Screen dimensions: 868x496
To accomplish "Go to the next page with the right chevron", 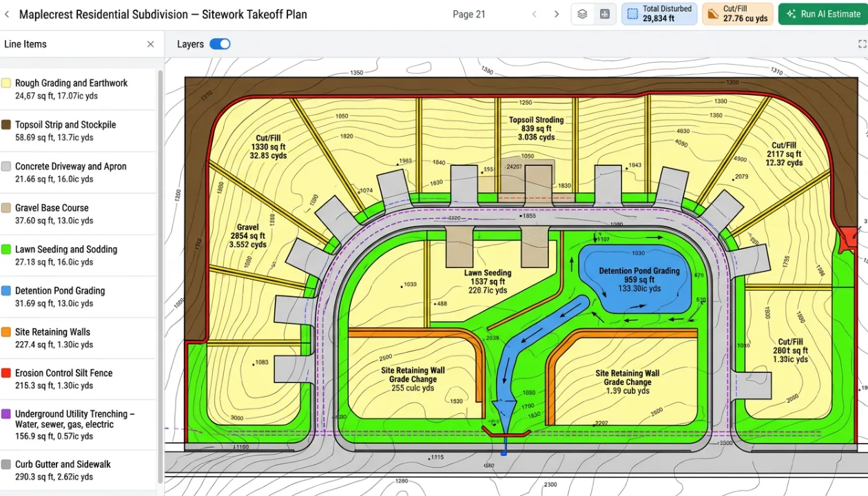I will [x=557, y=14].
